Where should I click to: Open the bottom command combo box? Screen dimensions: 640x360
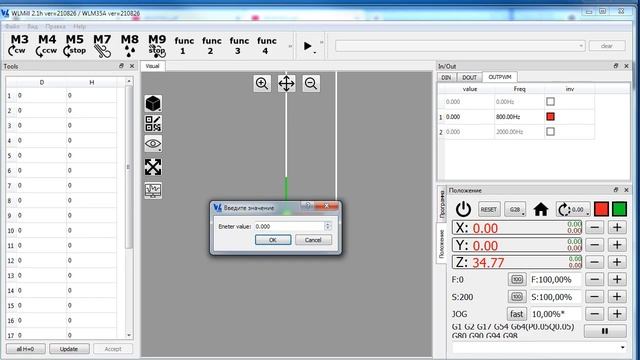pos(539,348)
